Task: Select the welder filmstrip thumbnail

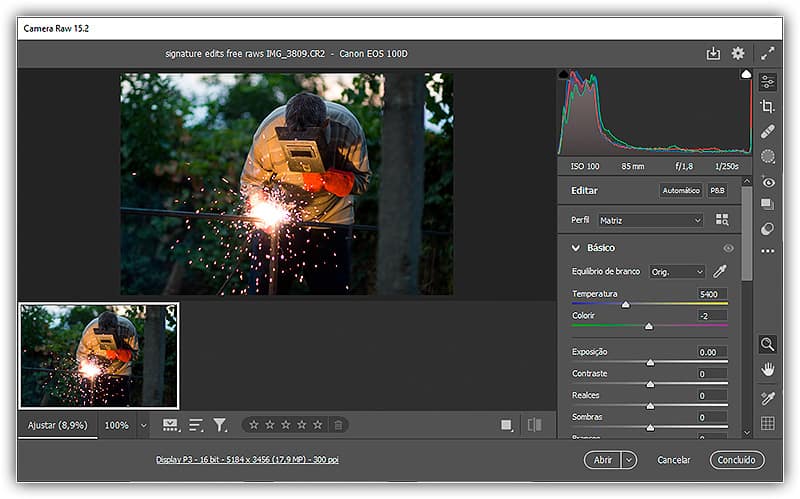Action: 99,356
